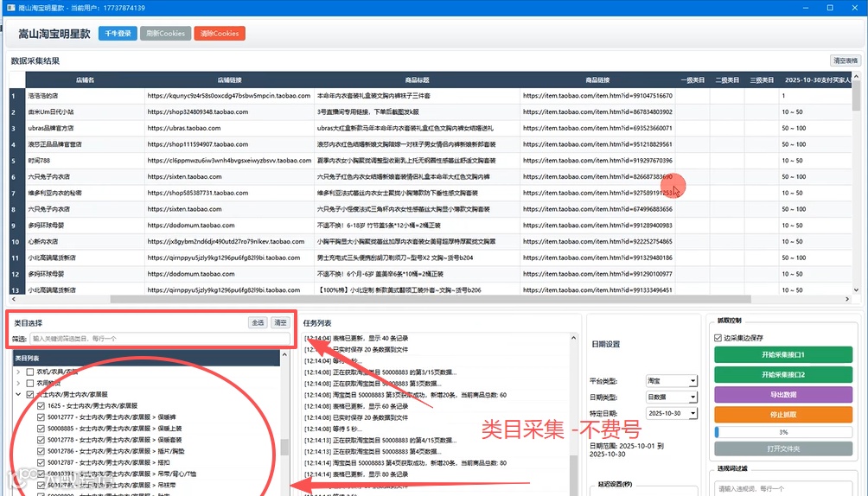The width and height of the screenshot is (868, 496).
Task: Click the results table scroll-up arrow
Action: point(857,76)
